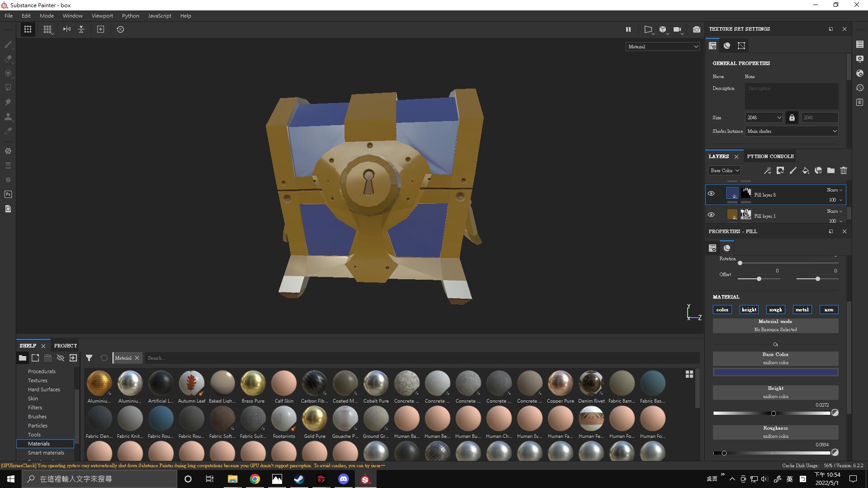Click the rough channel button
Image resolution: width=868 pixels, height=488 pixels.
tap(775, 310)
